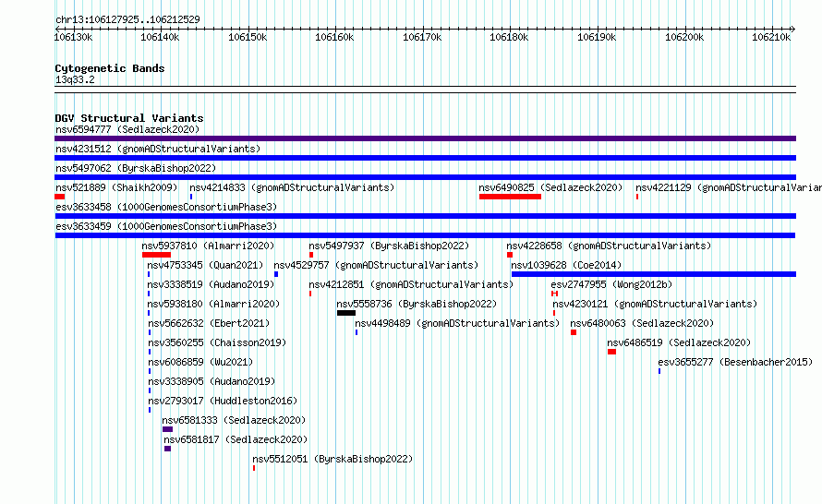Screen dimensions: 822x504
Task: Click the DGV Structural Variants track title
Action: pyautogui.click(x=129, y=118)
